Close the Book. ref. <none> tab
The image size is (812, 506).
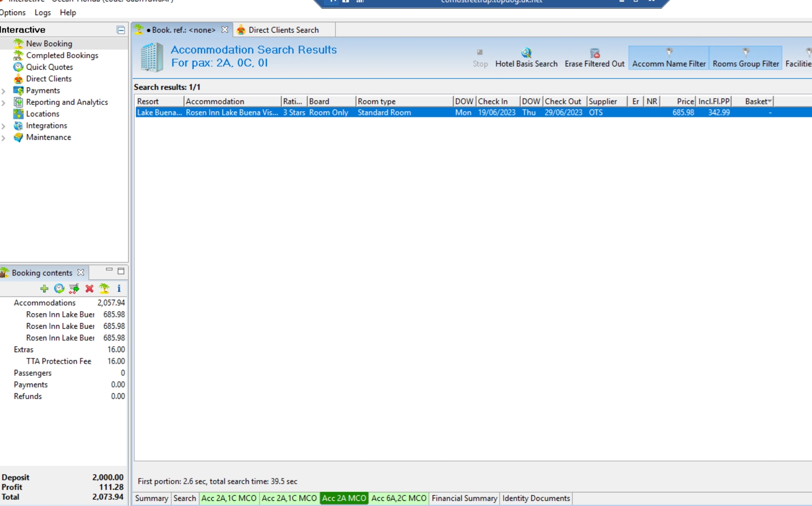pyautogui.click(x=225, y=30)
